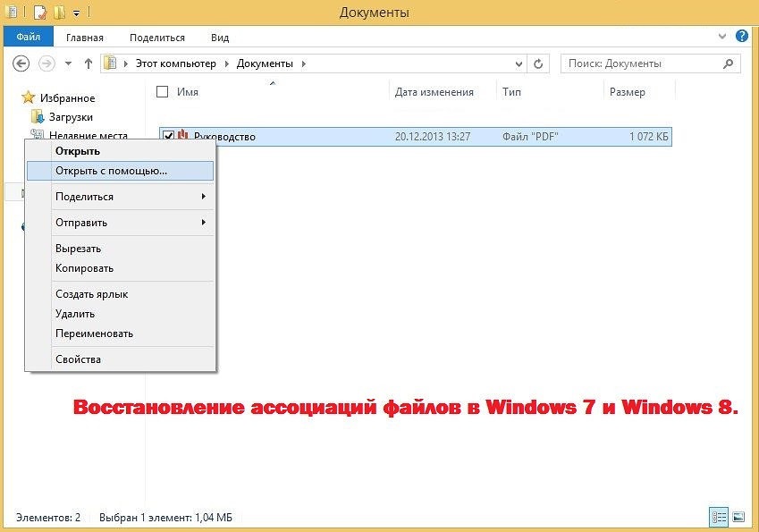The width and height of the screenshot is (759, 532).
Task: Click the Back navigation arrow
Action: tap(21, 63)
